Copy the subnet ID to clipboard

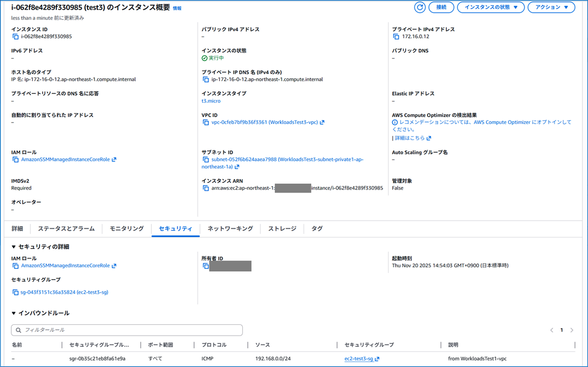206,159
